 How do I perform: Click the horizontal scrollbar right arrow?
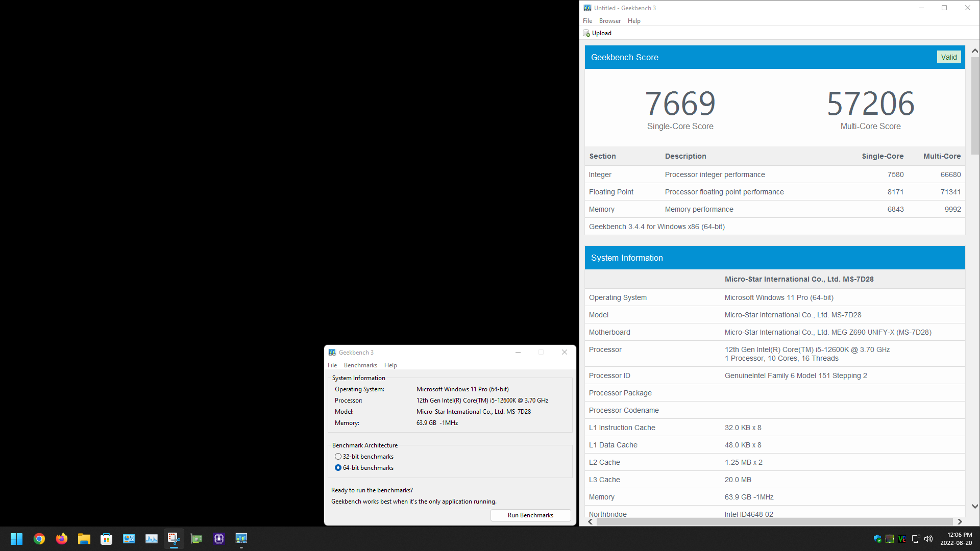pyautogui.click(x=960, y=522)
